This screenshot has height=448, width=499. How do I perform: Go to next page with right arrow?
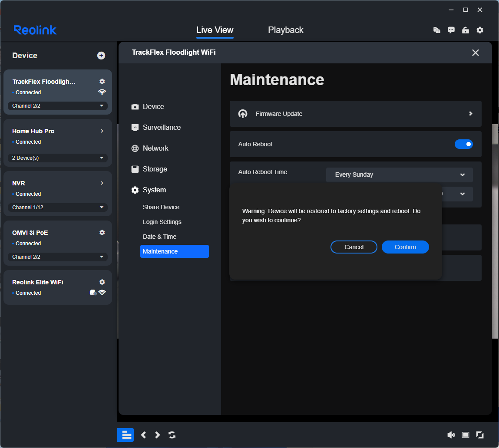[x=157, y=435]
